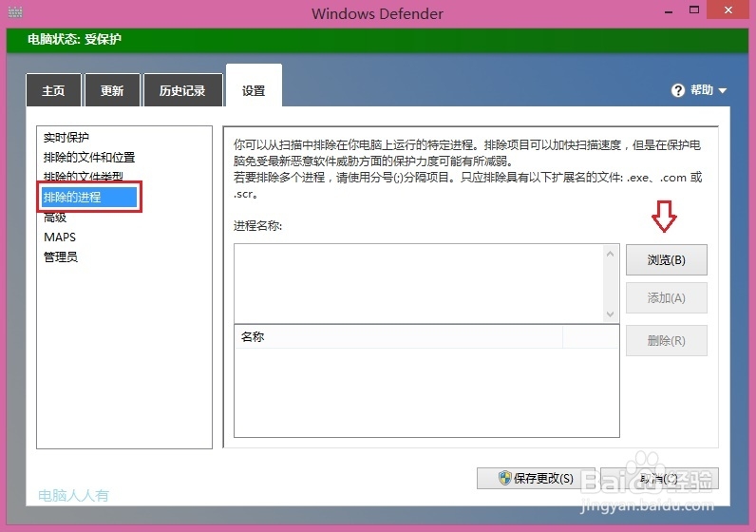
Task: Focus the 进程名称 text input box
Action: 419,284
